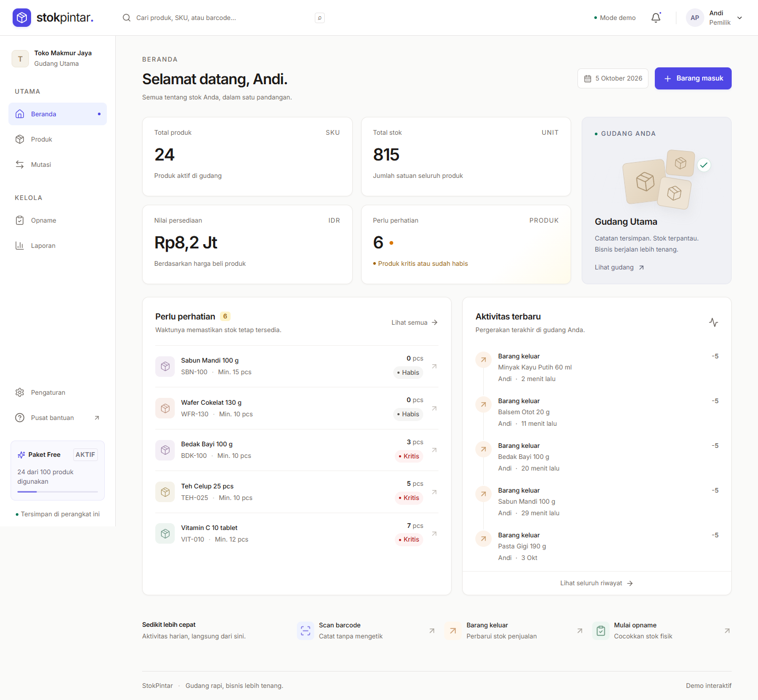Open the 5 Oktober 2026 date picker
The width and height of the screenshot is (758, 700).
point(613,78)
